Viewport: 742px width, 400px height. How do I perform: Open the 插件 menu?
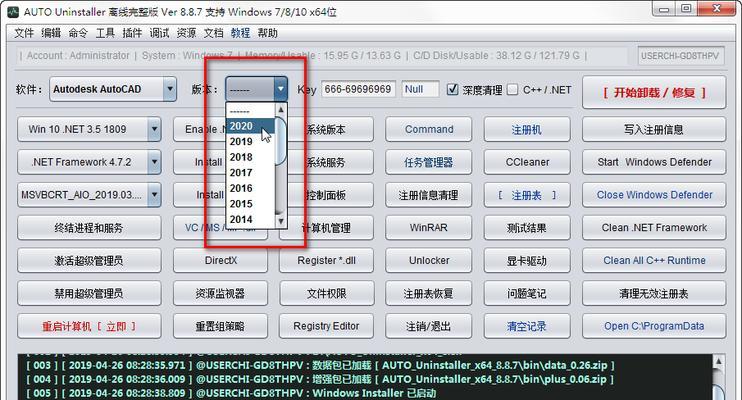pyautogui.click(x=132, y=33)
